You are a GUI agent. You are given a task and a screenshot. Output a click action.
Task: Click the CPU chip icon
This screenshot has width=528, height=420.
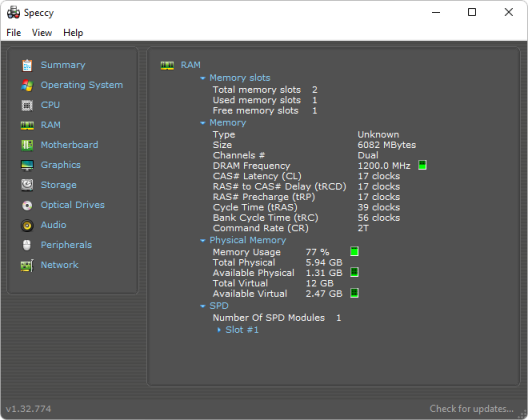click(x=27, y=105)
